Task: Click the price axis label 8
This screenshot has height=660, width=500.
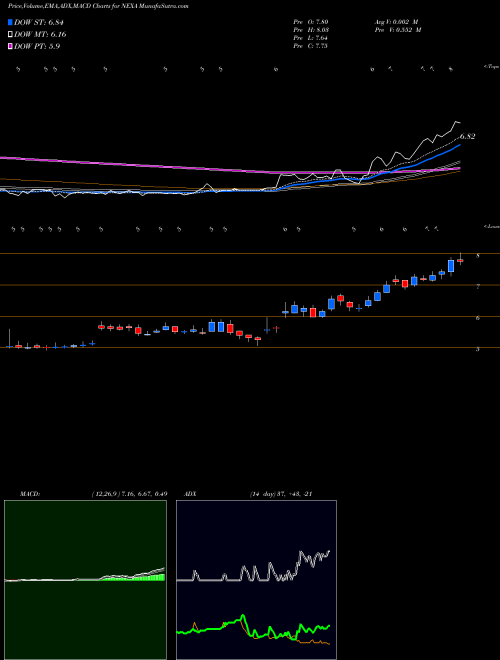Action: point(478,255)
